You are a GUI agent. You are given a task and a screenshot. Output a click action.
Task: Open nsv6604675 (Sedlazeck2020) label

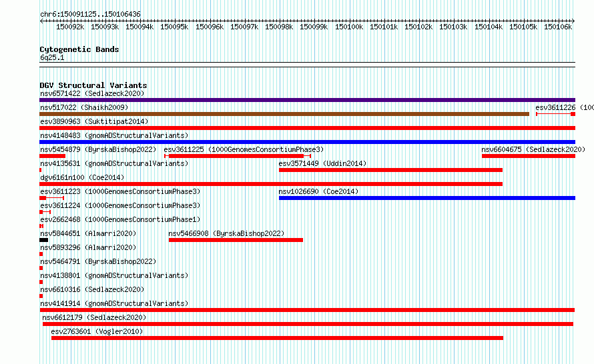(x=533, y=149)
